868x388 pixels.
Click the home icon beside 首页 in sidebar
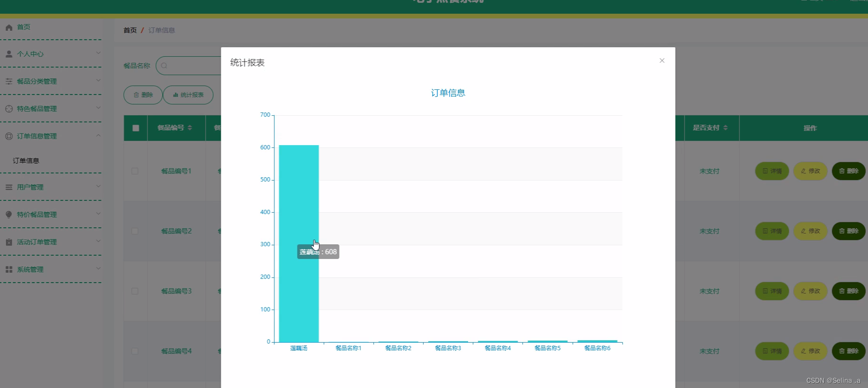(x=9, y=27)
